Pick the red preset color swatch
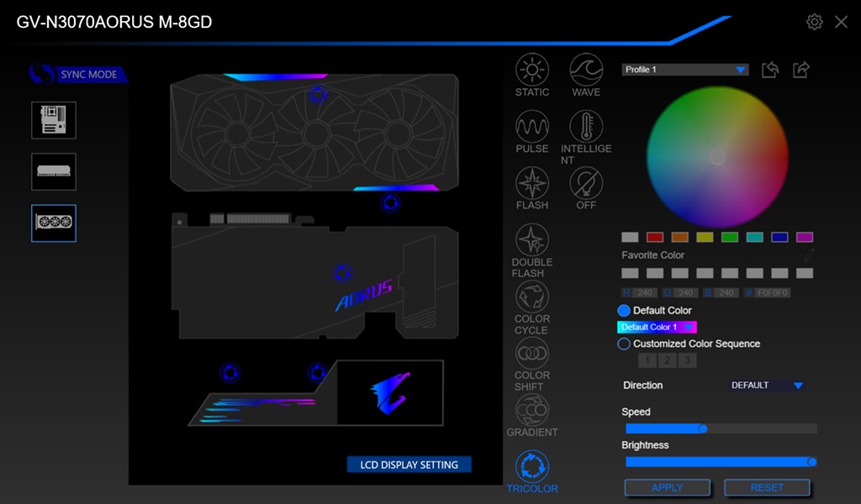 (x=655, y=238)
